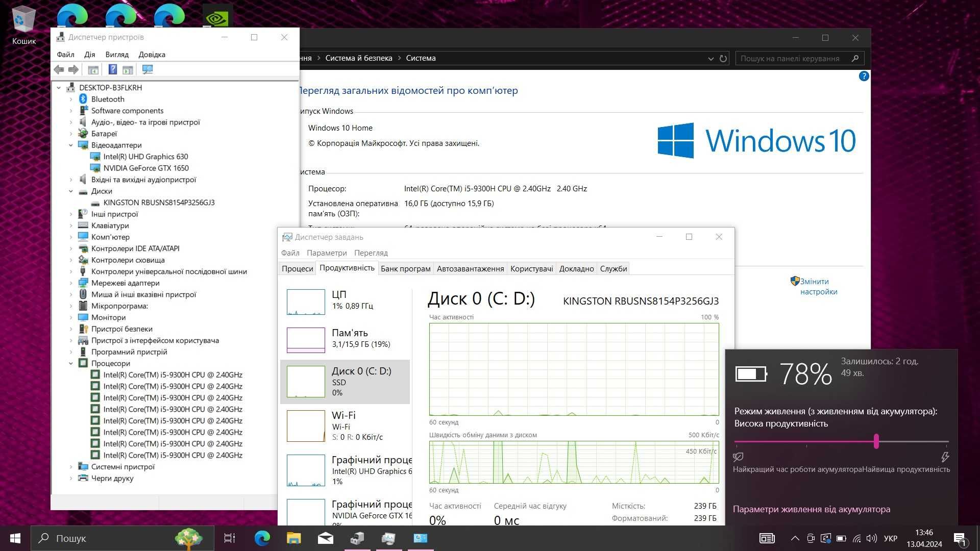Open the notification center icon
Image resolution: width=980 pixels, height=551 pixels.
(x=960, y=539)
